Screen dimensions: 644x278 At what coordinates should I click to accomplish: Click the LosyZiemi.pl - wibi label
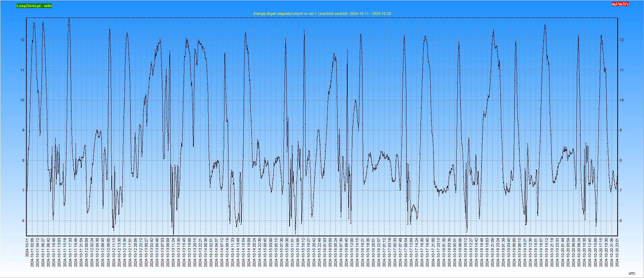coord(34,6)
